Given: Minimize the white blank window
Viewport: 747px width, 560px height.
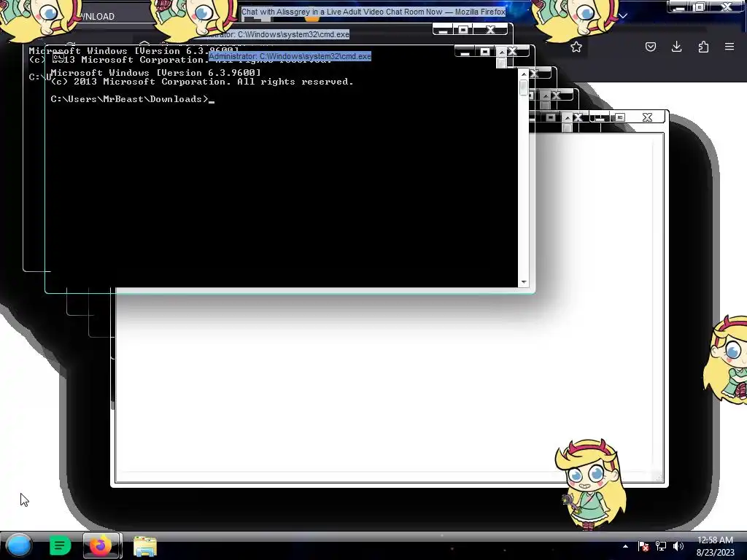Looking at the screenshot, I should [600, 117].
